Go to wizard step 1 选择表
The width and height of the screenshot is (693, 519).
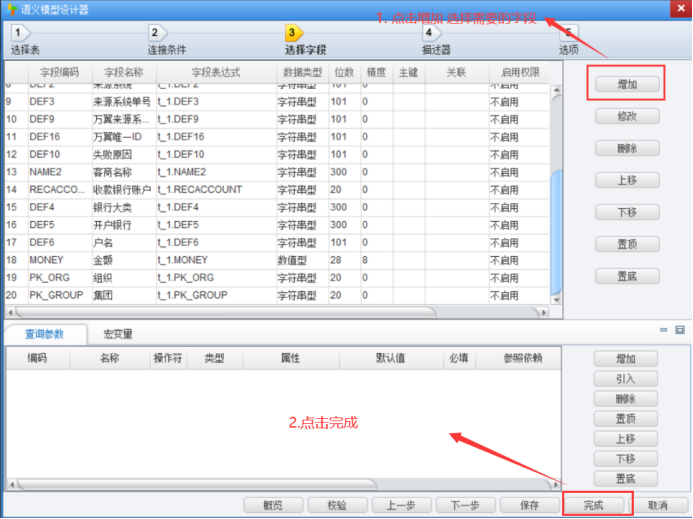click(24, 40)
